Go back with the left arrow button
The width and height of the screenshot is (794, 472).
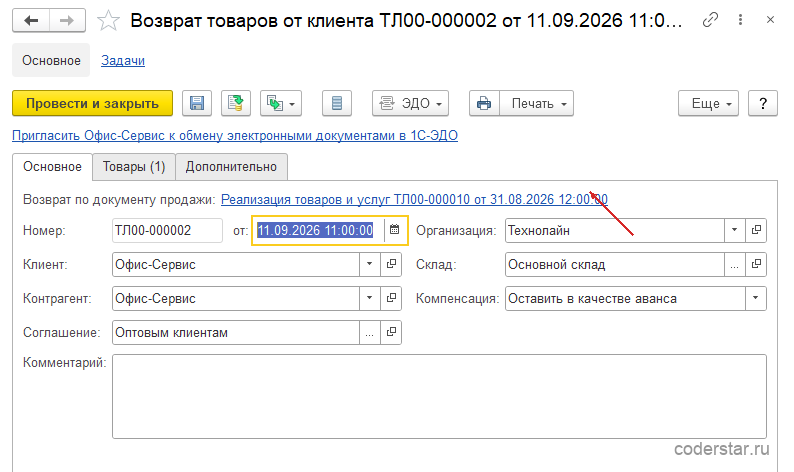click(x=31, y=21)
